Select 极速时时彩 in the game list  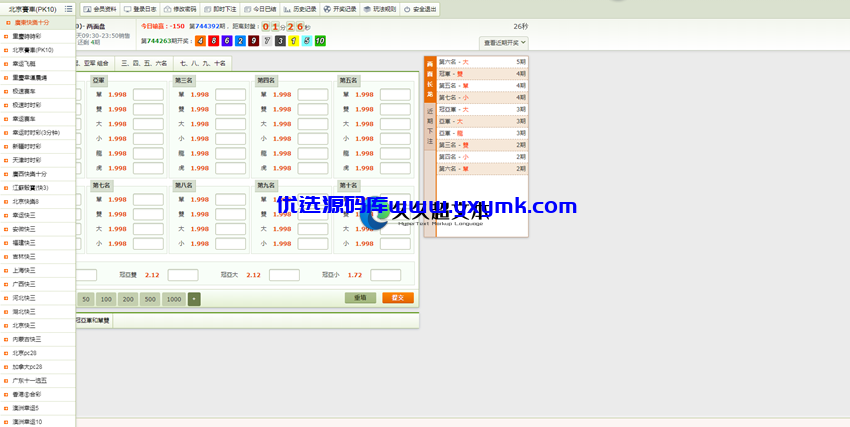[x=38, y=105]
